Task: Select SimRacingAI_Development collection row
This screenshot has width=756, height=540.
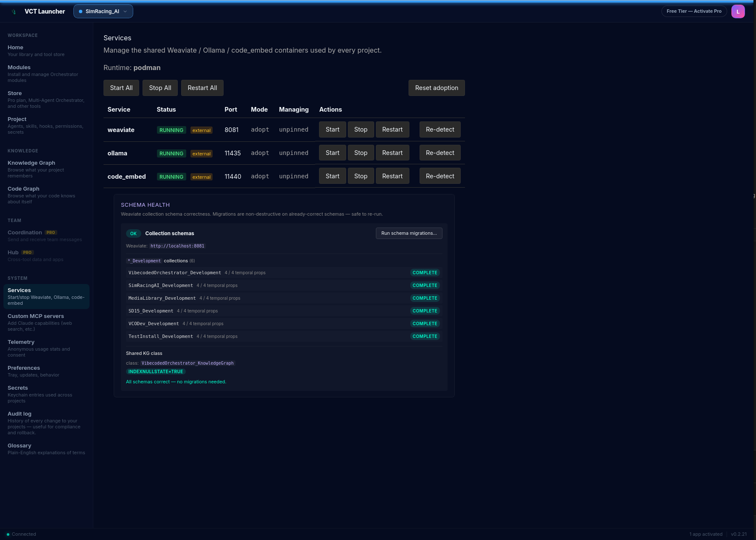Action: click(283, 285)
